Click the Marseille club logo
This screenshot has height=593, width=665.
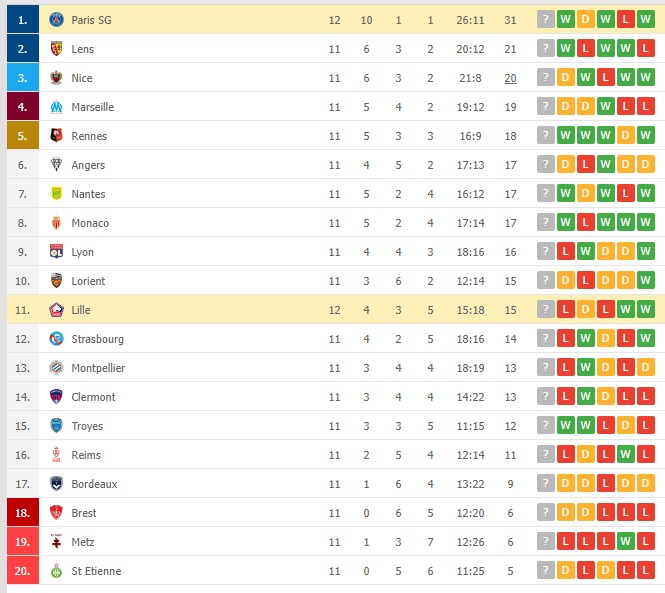tap(56, 107)
